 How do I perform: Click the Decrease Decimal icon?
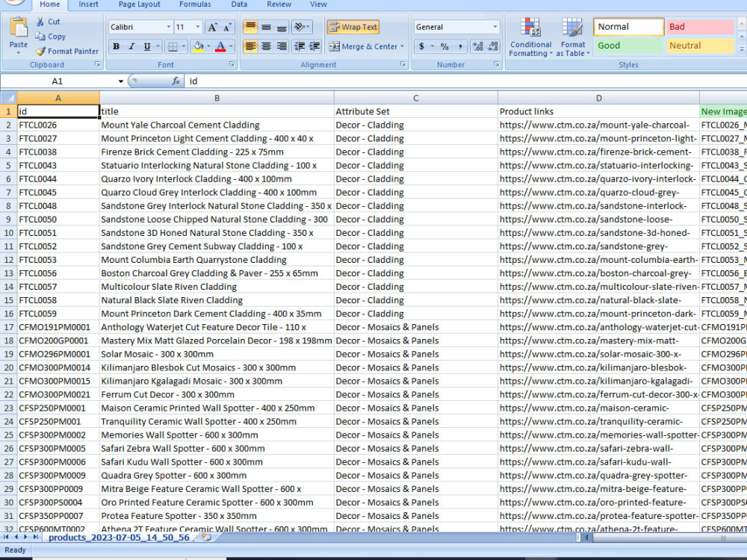[493, 46]
